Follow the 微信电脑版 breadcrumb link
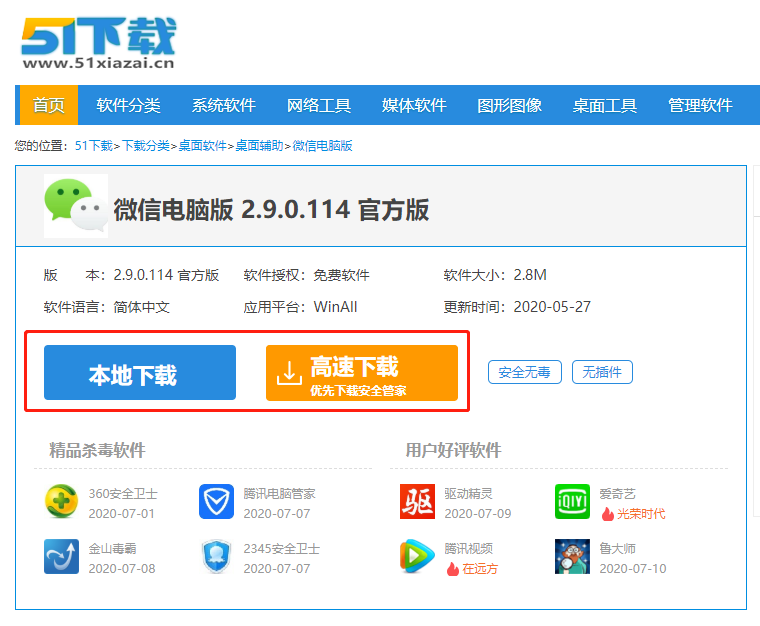The image size is (760, 626). [322, 146]
